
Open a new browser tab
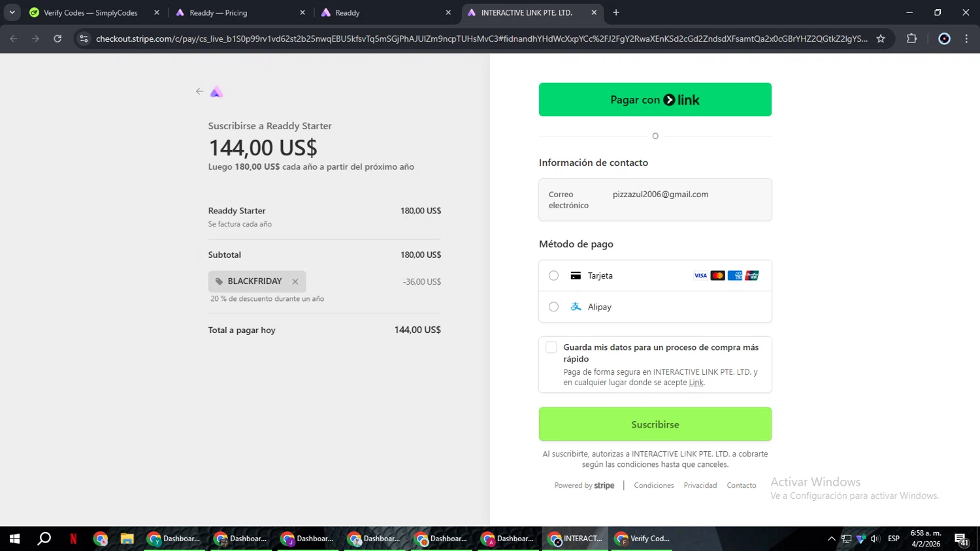(x=616, y=12)
